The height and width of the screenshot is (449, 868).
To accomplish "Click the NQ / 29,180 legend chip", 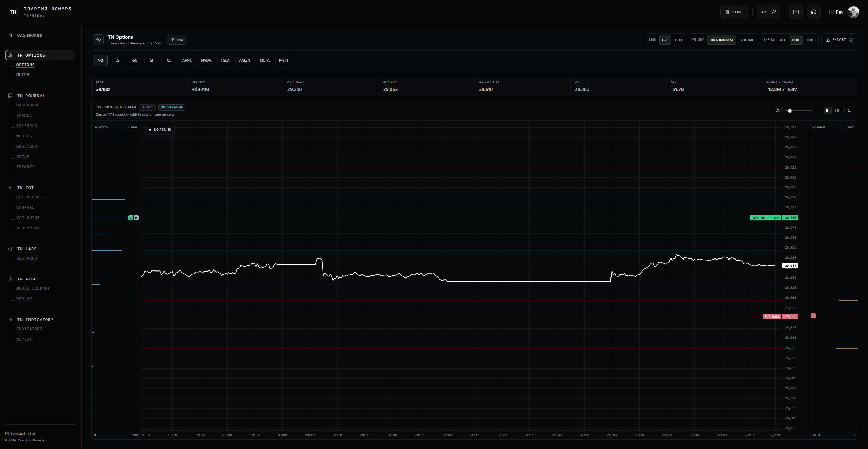I will click(160, 130).
